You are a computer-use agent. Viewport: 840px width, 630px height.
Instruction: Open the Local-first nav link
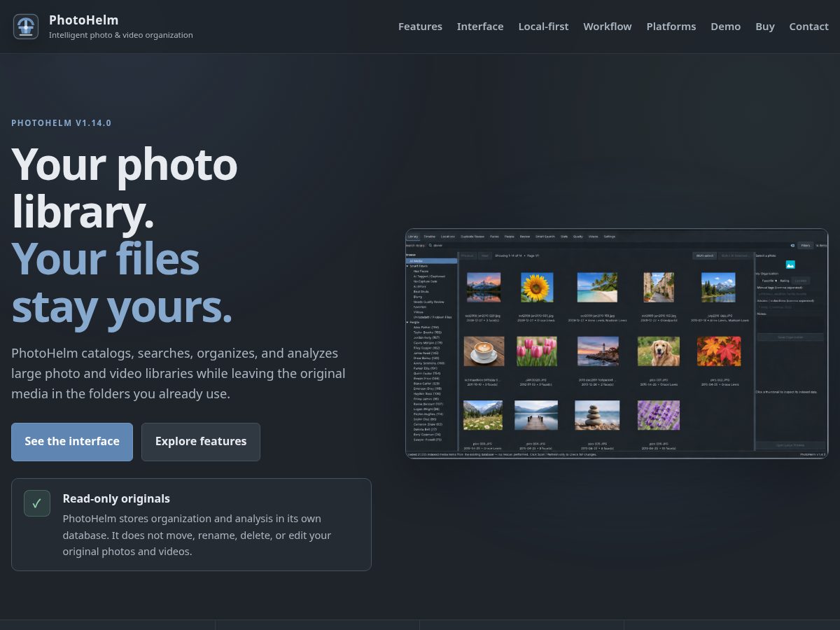543,27
